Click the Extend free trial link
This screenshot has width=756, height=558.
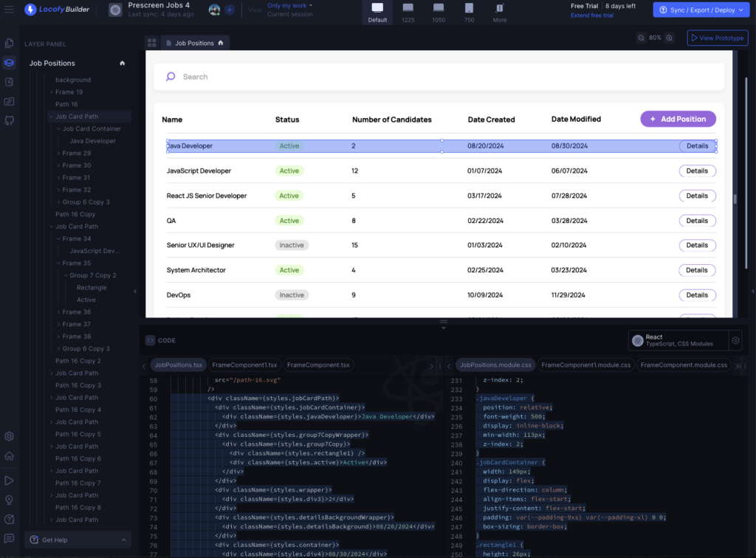click(x=591, y=15)
